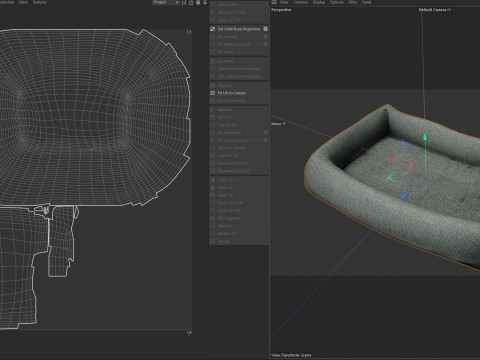Image resolution: width=480 pixels, height=360 pixels.
Task: Open the viewport View menu
Action: pos(284,2)
